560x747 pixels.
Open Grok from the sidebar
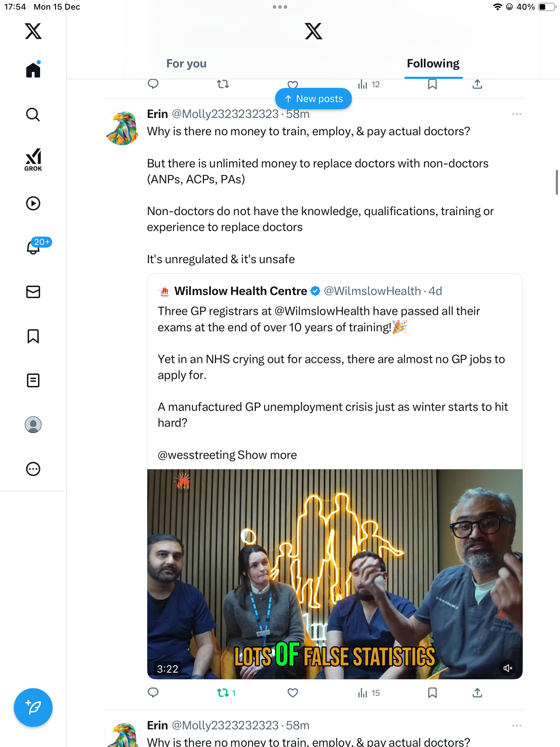point(33,159)
